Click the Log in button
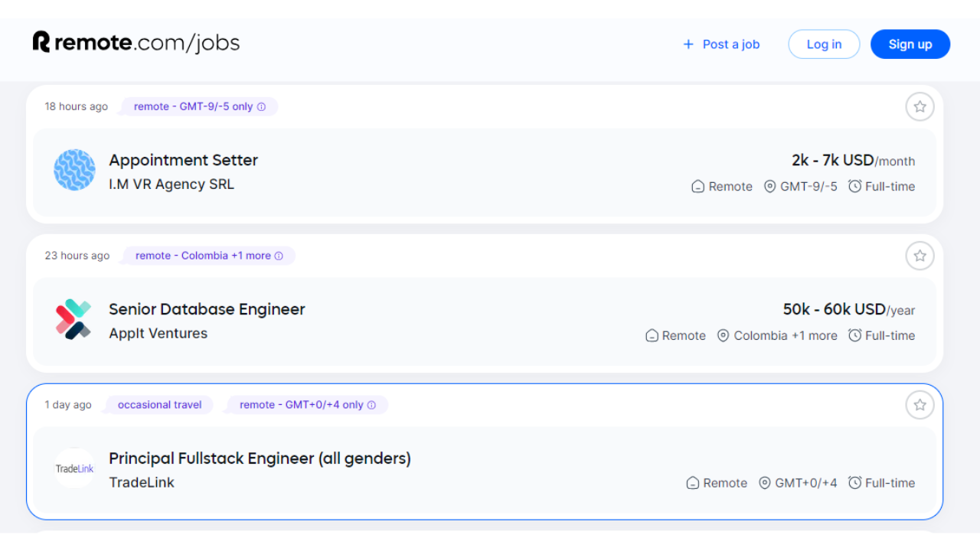 824,44
